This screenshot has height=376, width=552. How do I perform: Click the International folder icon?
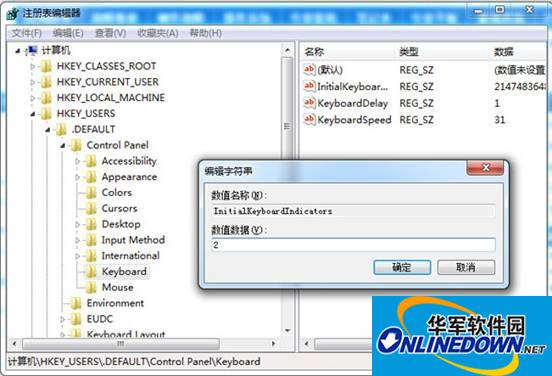[x=91, y=256]
